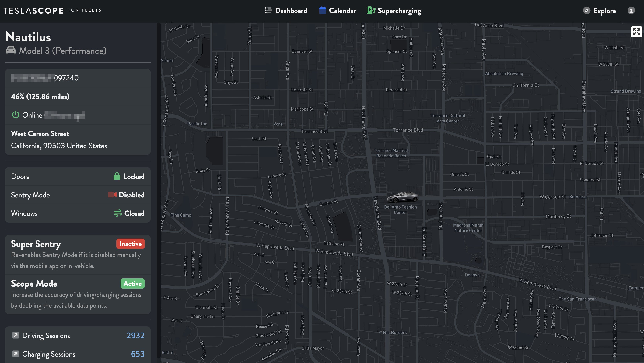Click the Vons map label
The width and height of the screenshot is (644, 363).
[x=278, y=124]
